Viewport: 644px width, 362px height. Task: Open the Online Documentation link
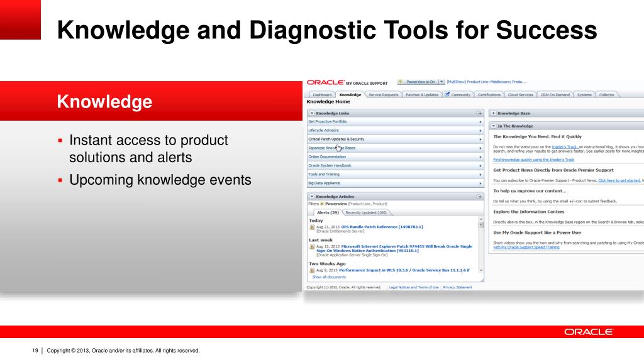pos(327,156)
